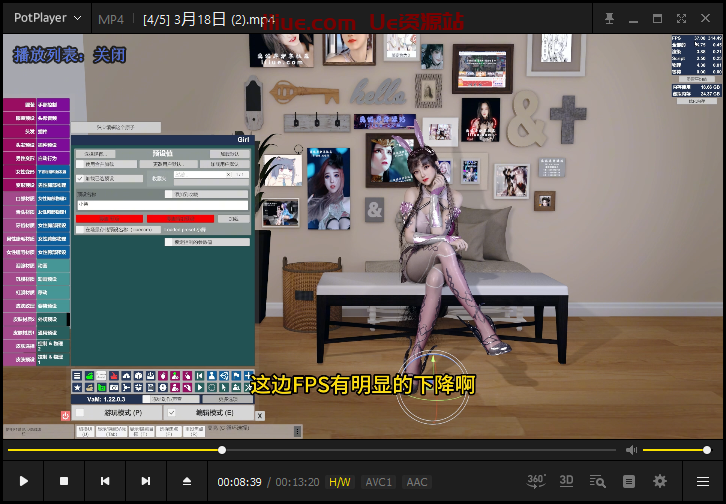Screen dimensions: 726x504
Task: Skip to the next file in the playlist
Action: 145,481
